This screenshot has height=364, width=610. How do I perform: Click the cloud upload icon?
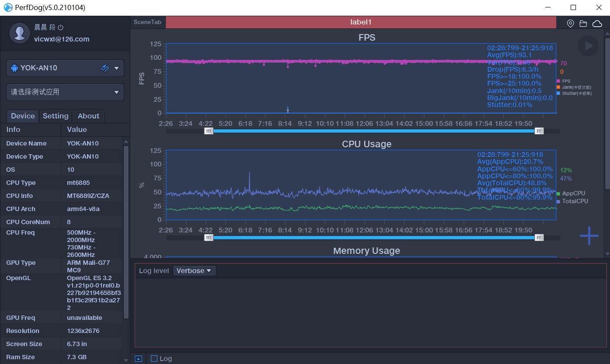[597, 24]
